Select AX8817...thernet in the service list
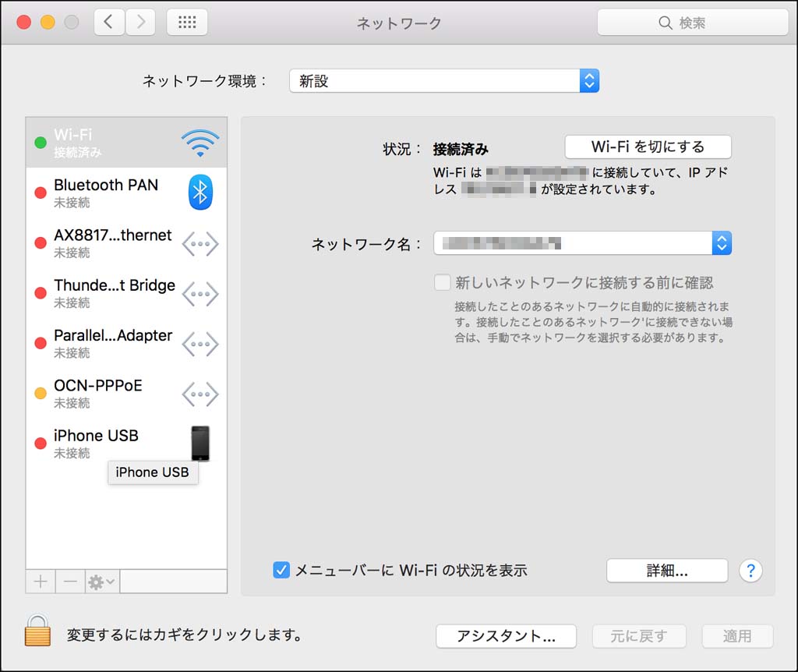798x672 pixels. [126, 242]
